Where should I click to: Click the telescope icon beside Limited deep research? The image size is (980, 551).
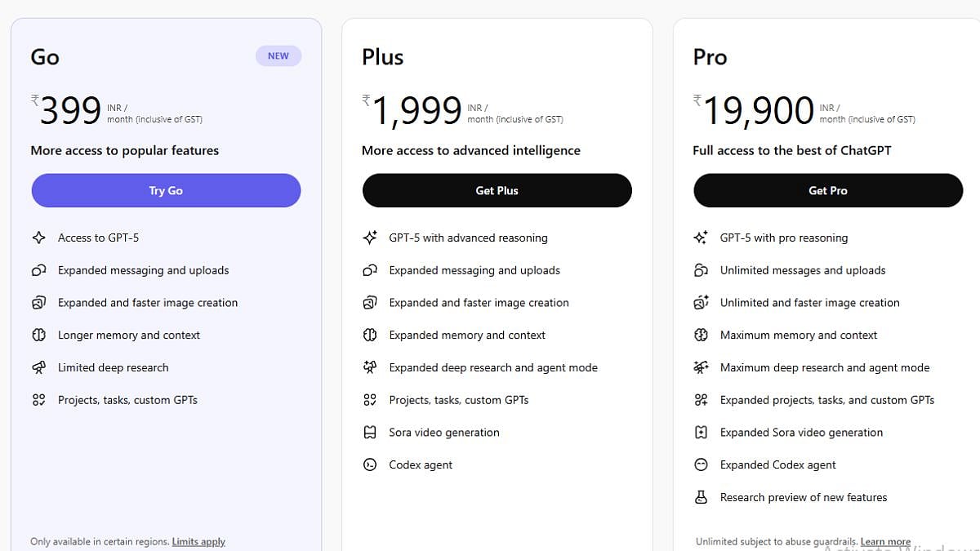point(38,367)
